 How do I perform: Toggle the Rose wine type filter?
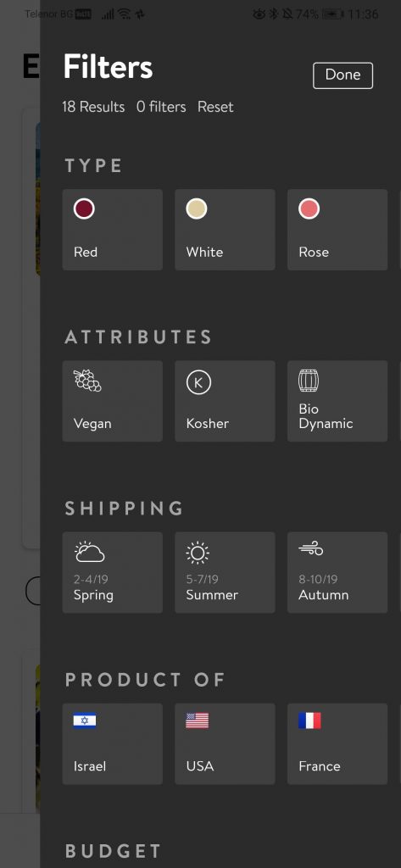pyautogui.click(x=337, y=230)
